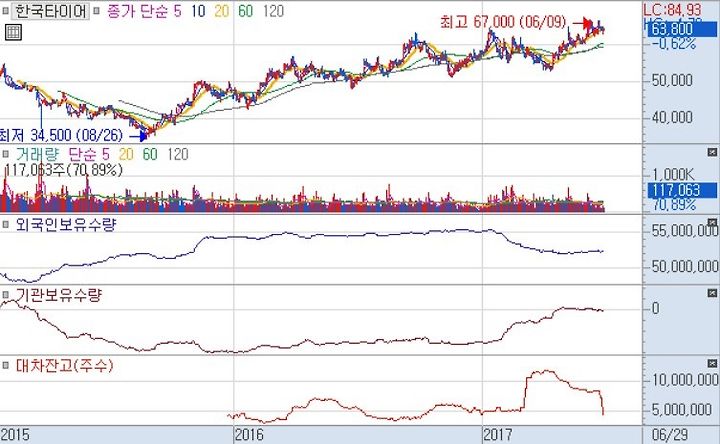Click the 외국인보유수량 panel title
Viewport: 720px width, 444px height.
click(66, 225)
